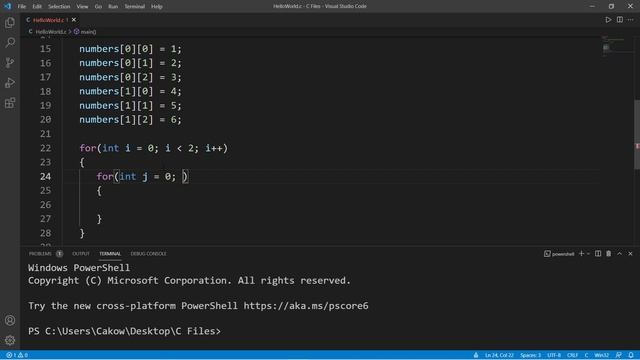Open the View menu
Image resolution: width=640 pixels, height=360 pixels.
click(82, 6)
